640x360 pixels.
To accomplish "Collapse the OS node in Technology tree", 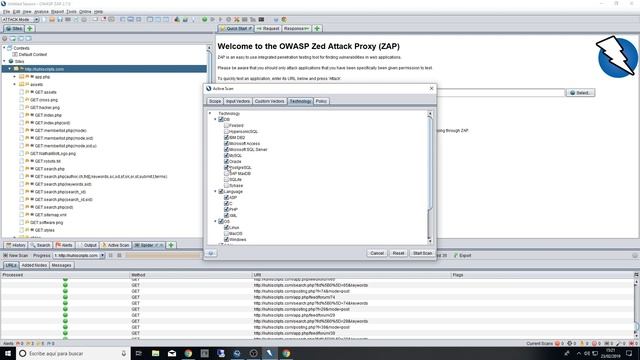I will (x=216, y=221).
